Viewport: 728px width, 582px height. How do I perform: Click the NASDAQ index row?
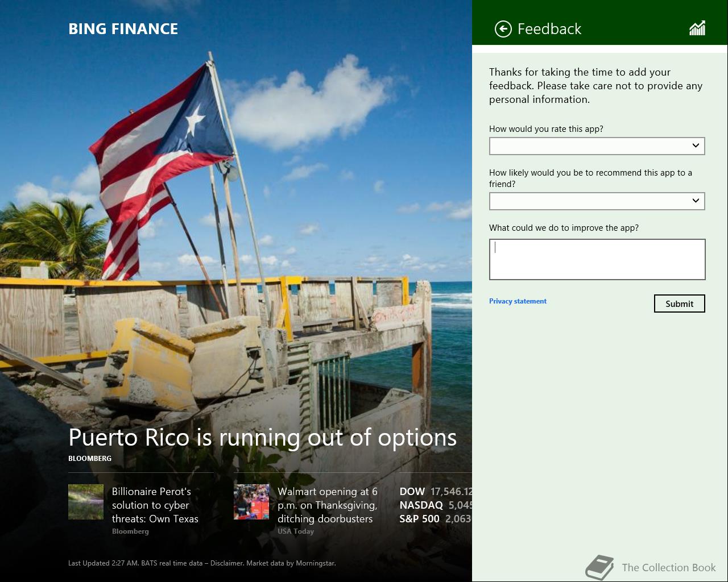tap(436, 505)
